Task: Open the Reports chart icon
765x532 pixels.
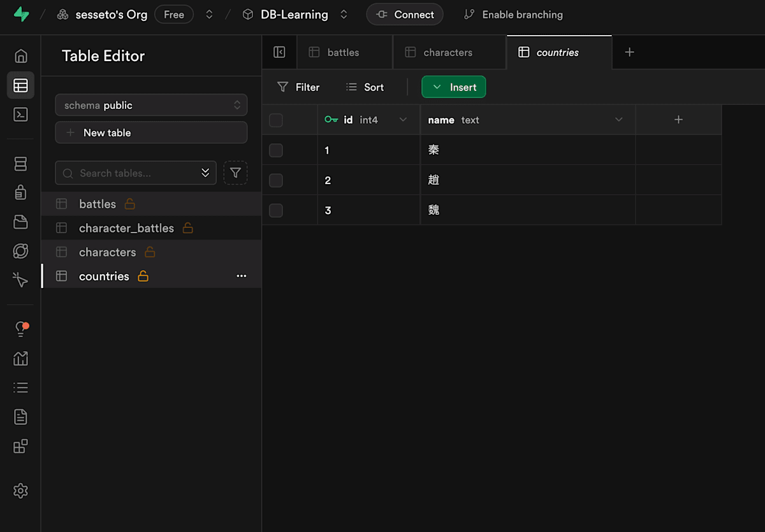Action: (x=20, y=359)
